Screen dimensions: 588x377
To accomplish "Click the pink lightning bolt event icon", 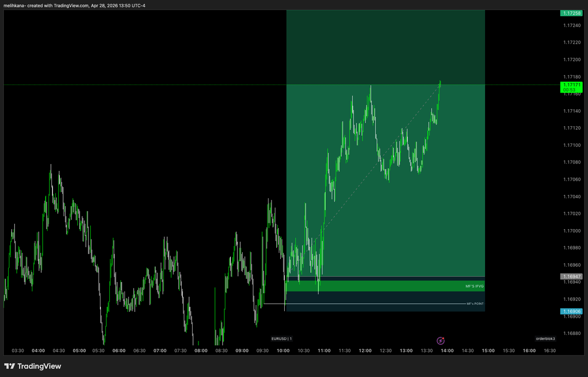I will click(441, 340).
